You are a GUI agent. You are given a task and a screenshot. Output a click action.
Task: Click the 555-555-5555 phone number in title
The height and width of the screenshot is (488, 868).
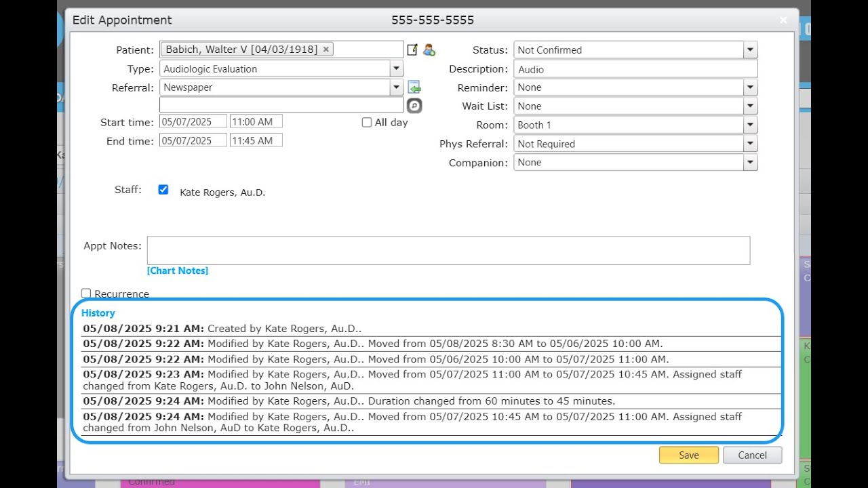(x=433, y=20)
